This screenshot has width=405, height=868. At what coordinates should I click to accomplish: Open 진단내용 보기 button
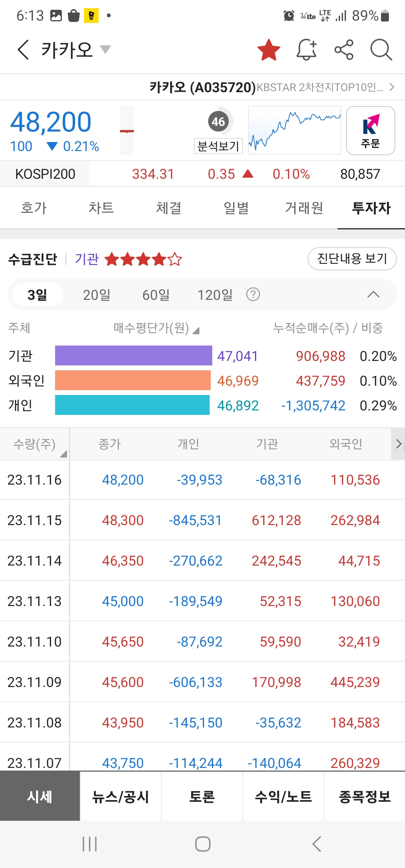pyautogui.click(x=352, y=259)
